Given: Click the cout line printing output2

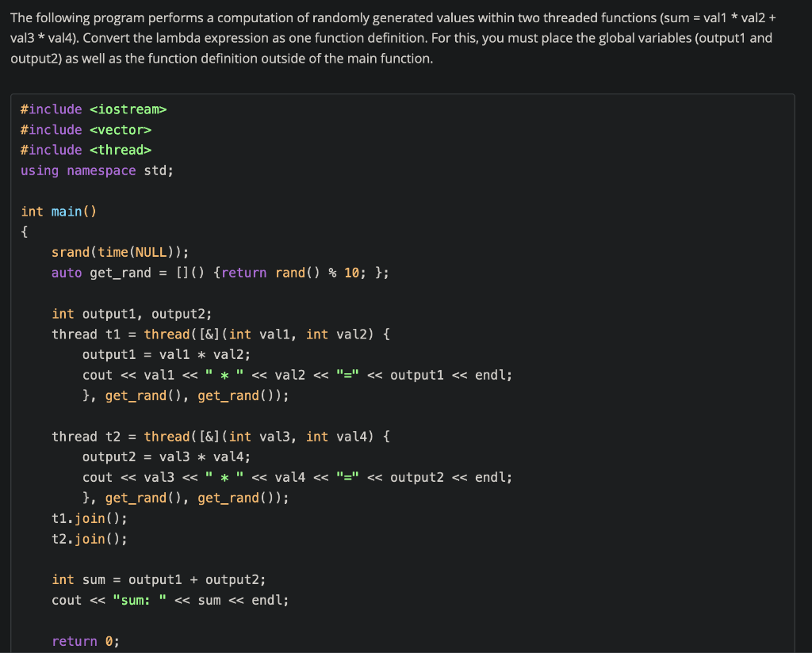Looking at the screenshot, I should [x=297, y=478].
